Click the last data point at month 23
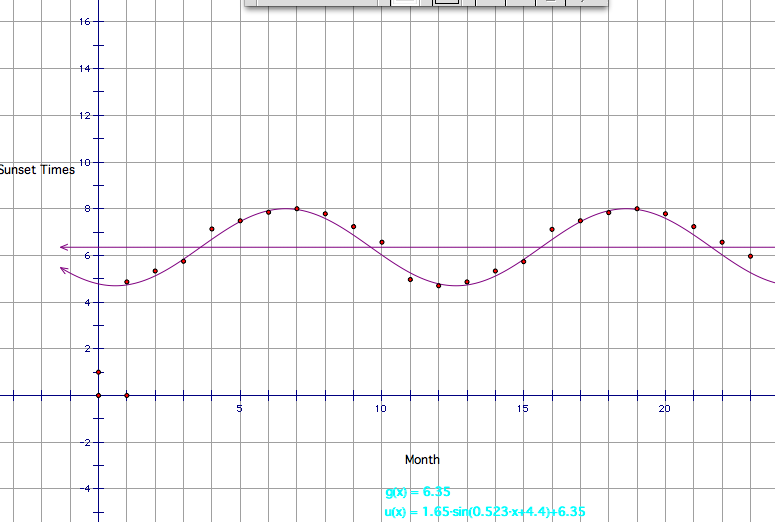 pyautogui.click(x=750, y=256)
